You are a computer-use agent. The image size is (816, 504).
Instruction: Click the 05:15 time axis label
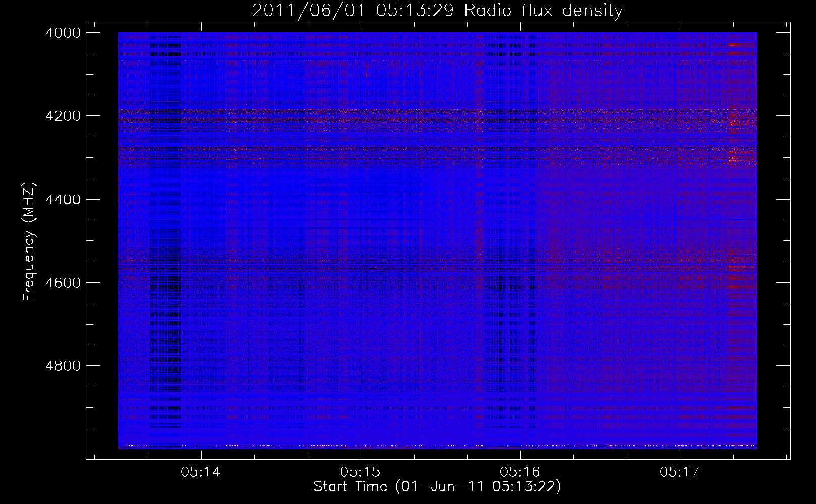point(360,472)
